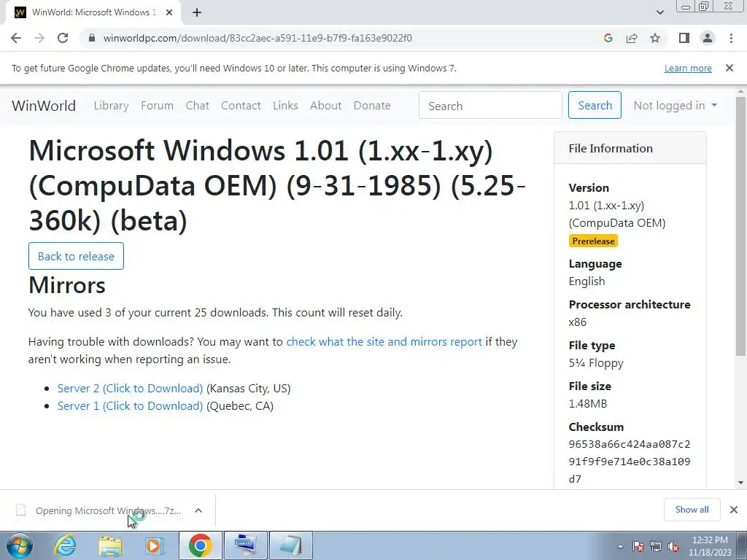The image size is (747, 560).
Task: Go back using the browser back arrow
Action: (16, 38)
